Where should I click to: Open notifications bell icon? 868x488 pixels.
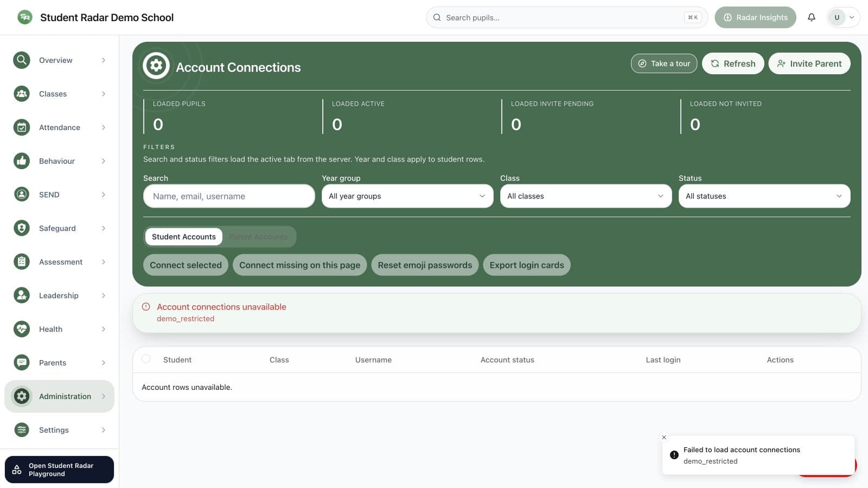pos(812,17)
